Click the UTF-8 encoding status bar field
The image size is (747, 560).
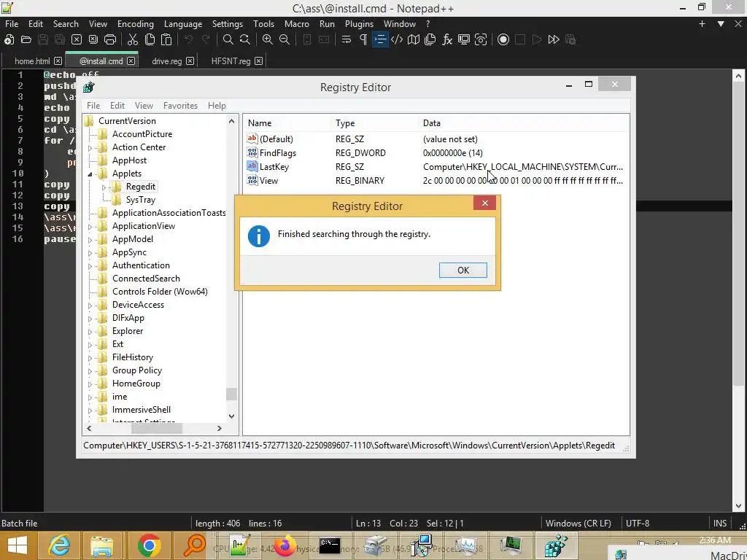pyautogui.click(x=638, y=524)
